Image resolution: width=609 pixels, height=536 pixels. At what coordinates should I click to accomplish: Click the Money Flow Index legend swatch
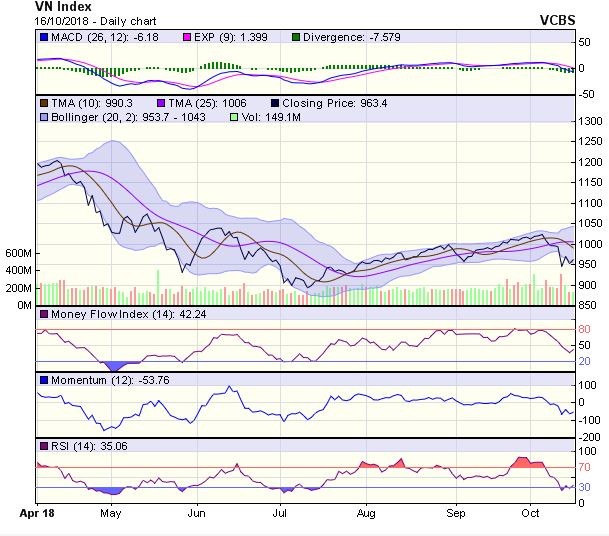44,314
